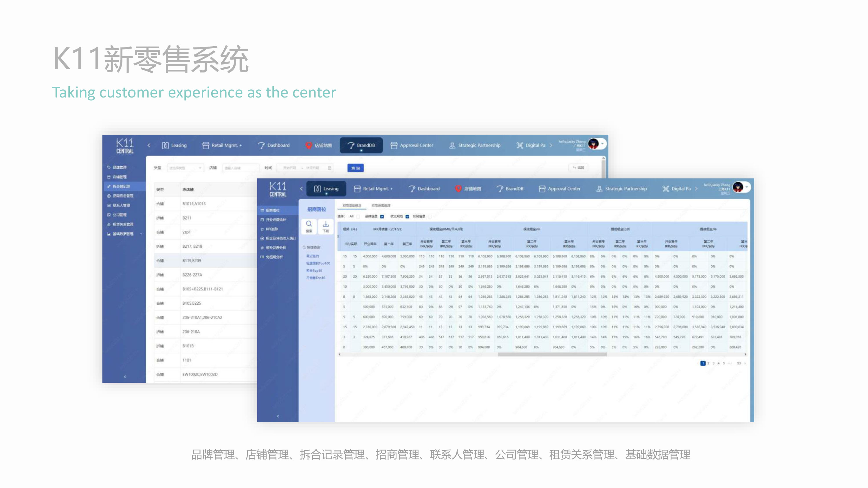Screen dimensions: 868x488
Task: Open 店铺地图 map tab in front window
Action: pos(468,189)
